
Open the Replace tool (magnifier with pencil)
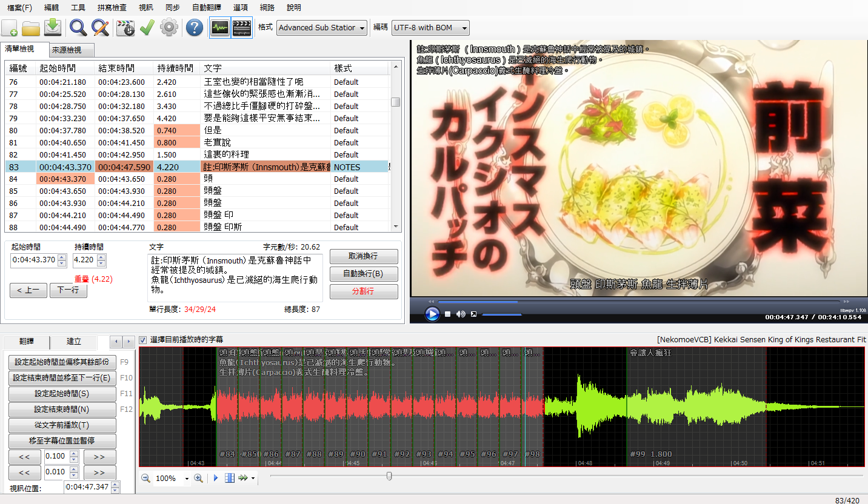point(99,28)
